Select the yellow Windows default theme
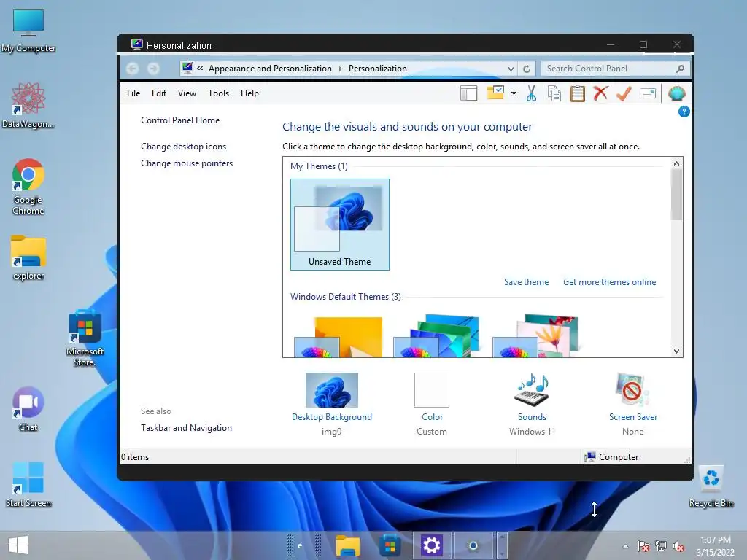Screen dimensions: 747x560 pos(338,337)
